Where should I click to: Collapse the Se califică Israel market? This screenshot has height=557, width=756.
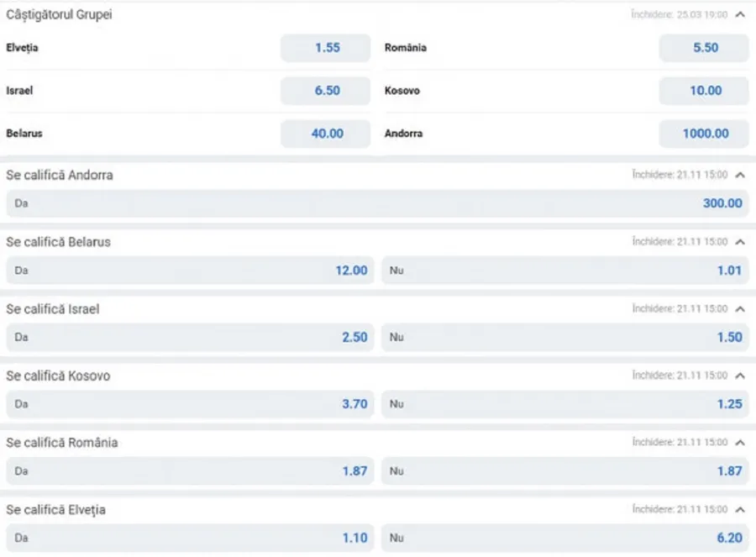click(x=739, y=309)
